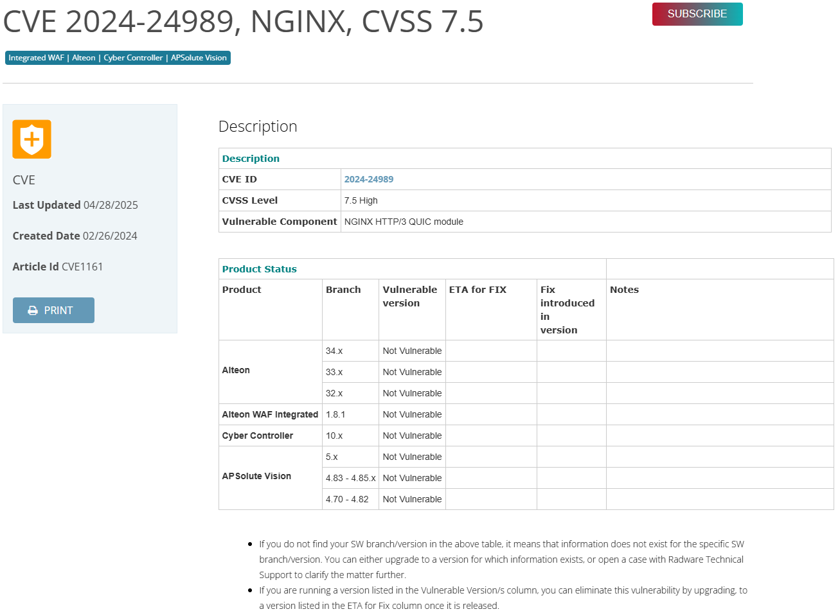
Task: Click Not Vulnerable in the 10.x row
Action: point(412,436)
